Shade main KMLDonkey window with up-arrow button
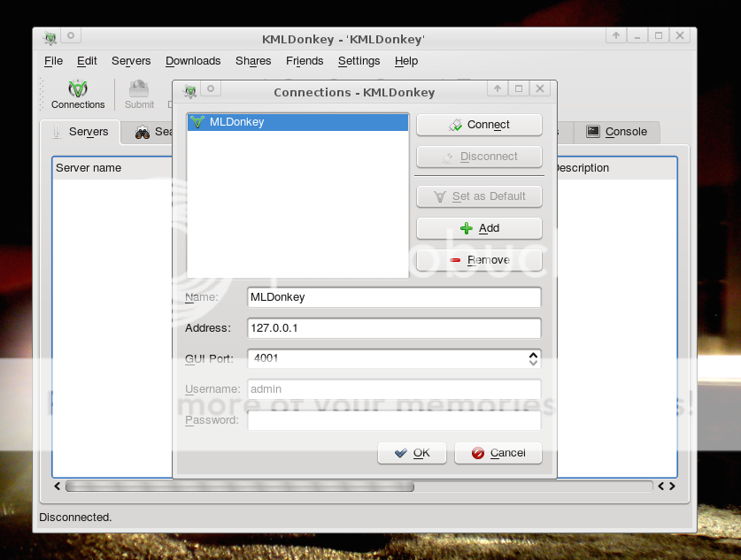This screenshot has width=741, height=560. pyautogui.click(x=616, y=35)
